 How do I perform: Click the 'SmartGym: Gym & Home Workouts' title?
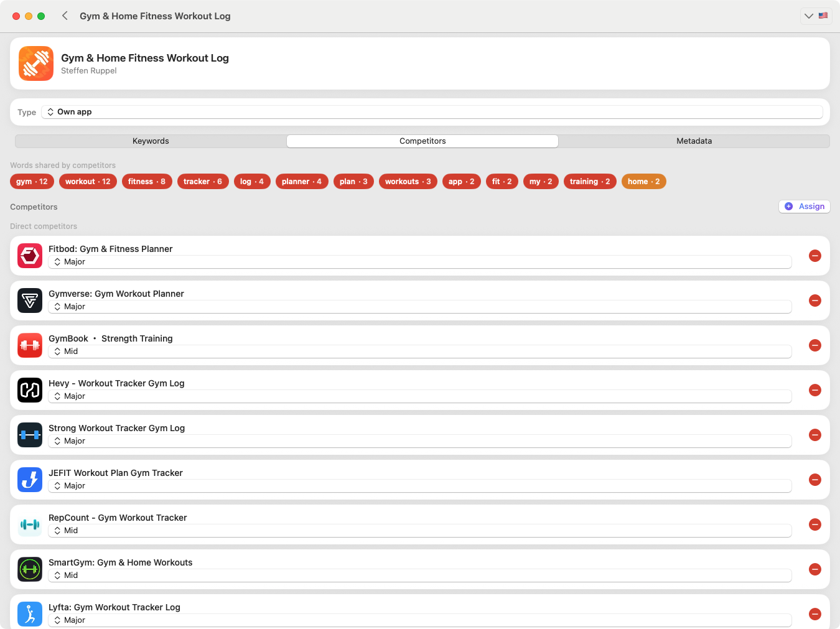(x=121, y=562)
